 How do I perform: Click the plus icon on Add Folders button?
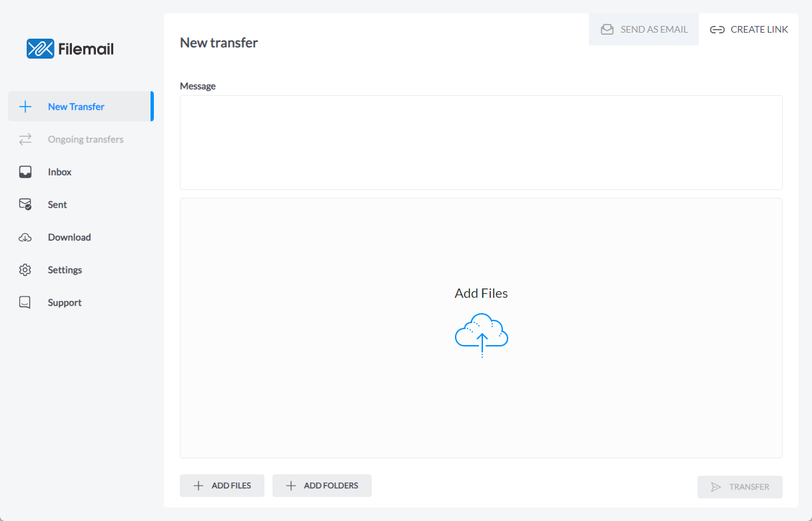[291, 486]
